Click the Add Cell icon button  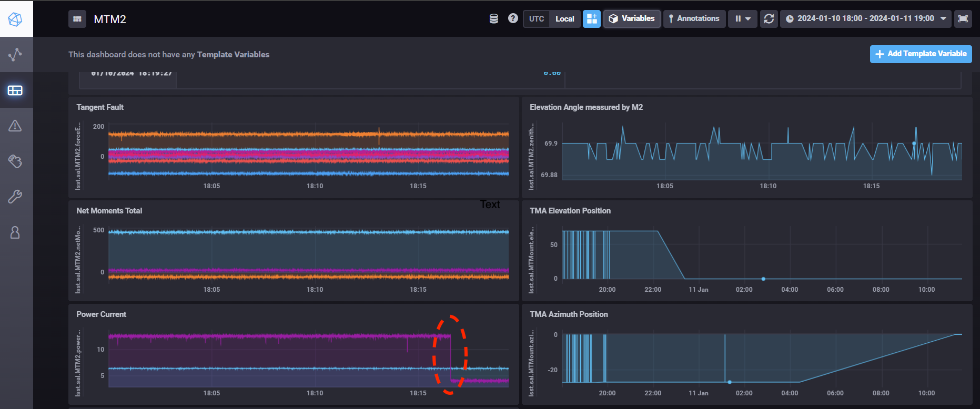click(x=592, y=19)
